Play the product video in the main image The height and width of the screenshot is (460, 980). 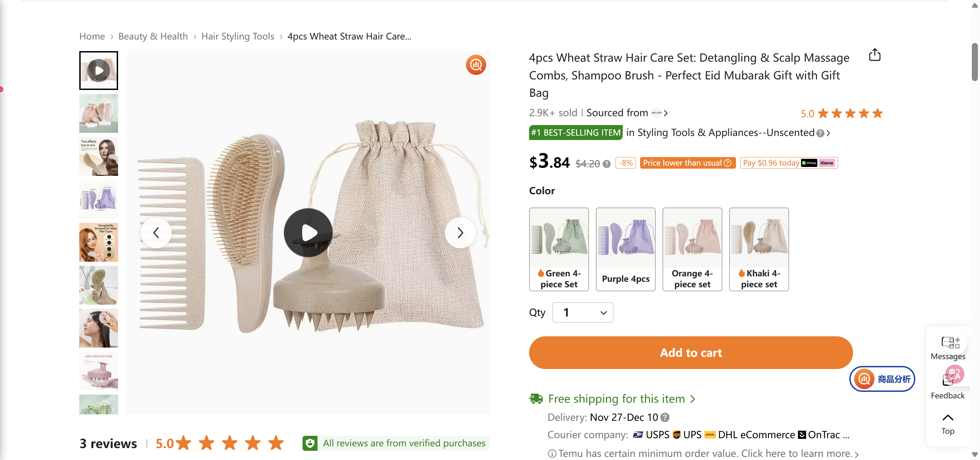coord(308,233)
